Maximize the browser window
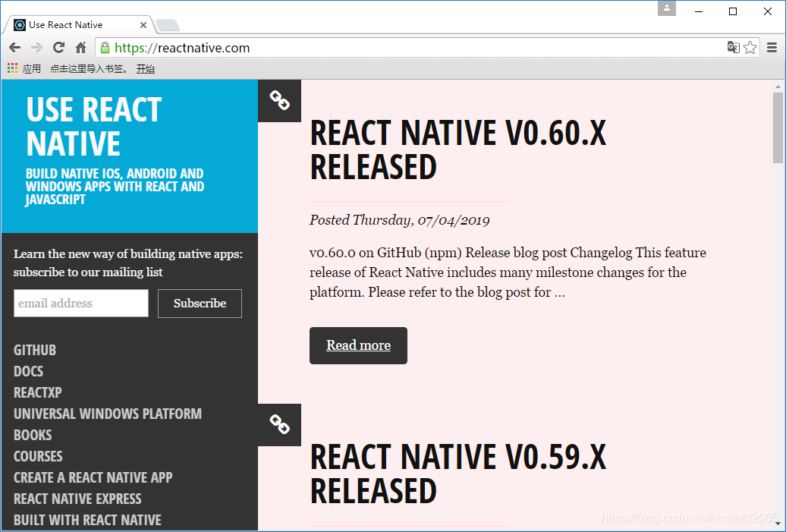The width and height of the screenshot is (786, 532). (733, 11)
